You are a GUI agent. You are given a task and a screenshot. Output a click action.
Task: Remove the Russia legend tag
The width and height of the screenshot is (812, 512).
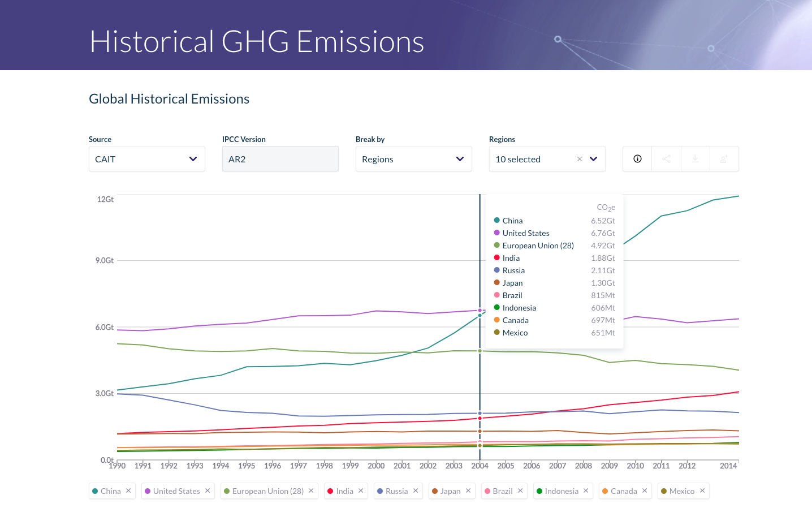(416, 491)
